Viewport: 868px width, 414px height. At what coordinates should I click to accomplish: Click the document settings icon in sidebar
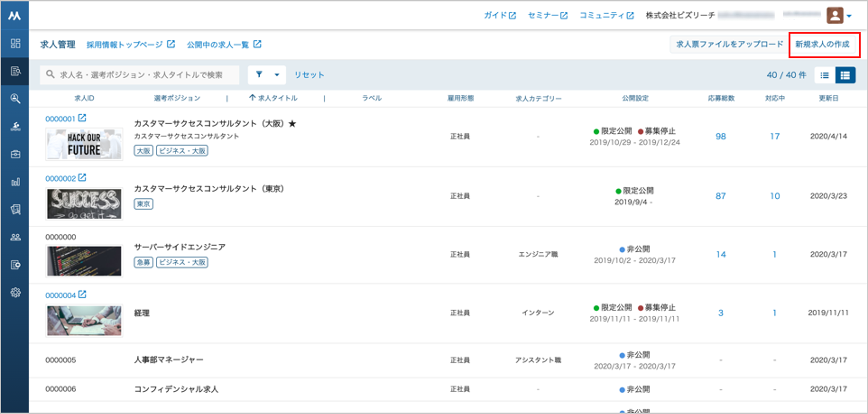click(x=15, y=265)
